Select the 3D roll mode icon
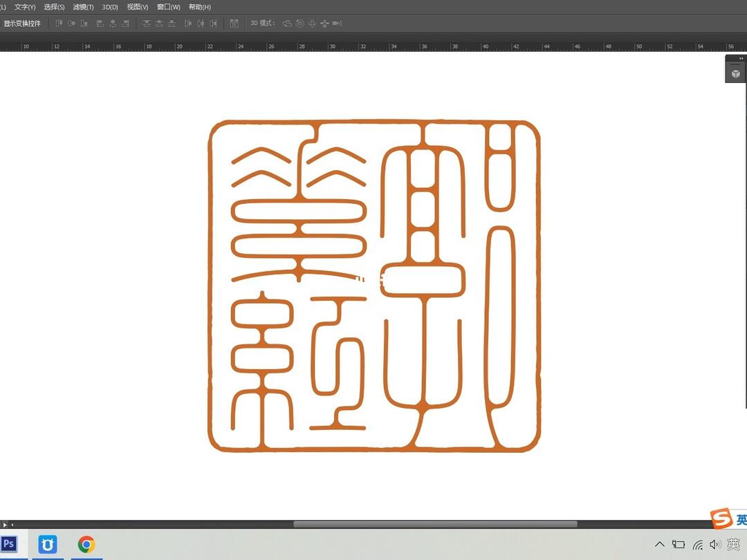 tap(299, 24)
